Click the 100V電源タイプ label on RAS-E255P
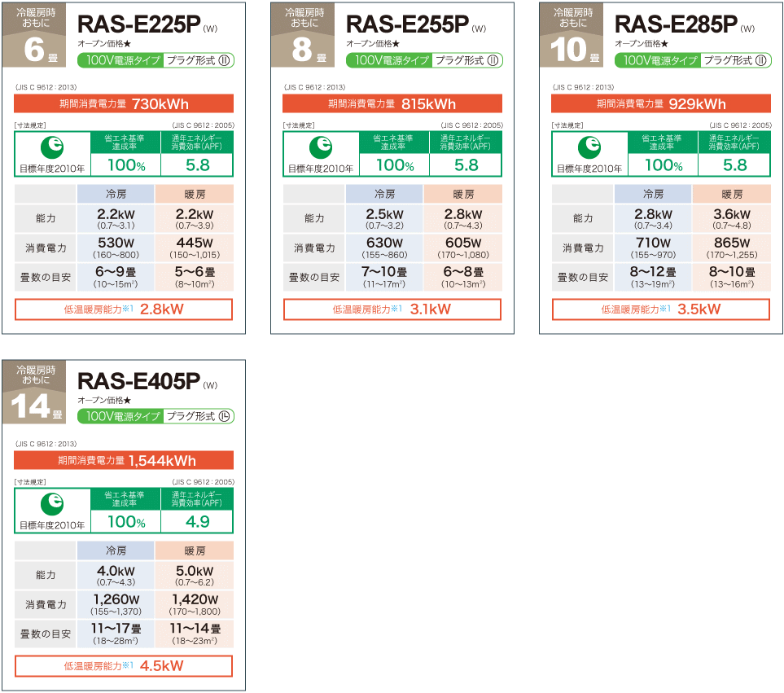 [389, 60]
